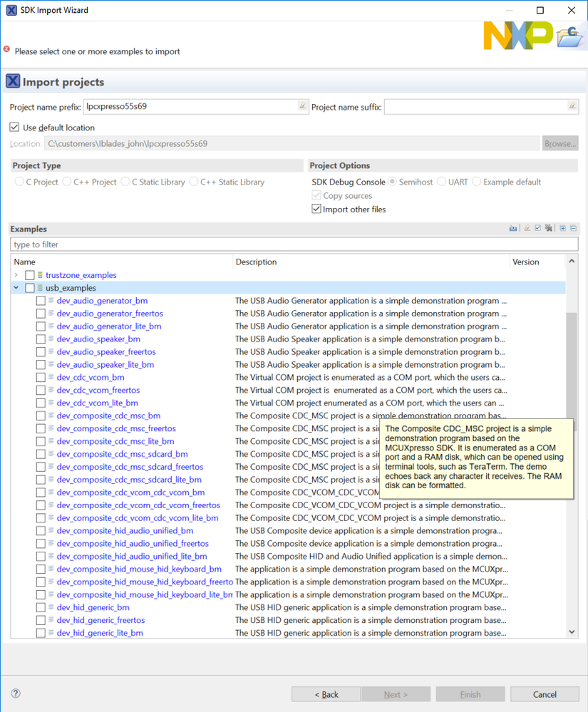Click the Location path field
The image size is (588, 712).
click(x=292, y=143)
